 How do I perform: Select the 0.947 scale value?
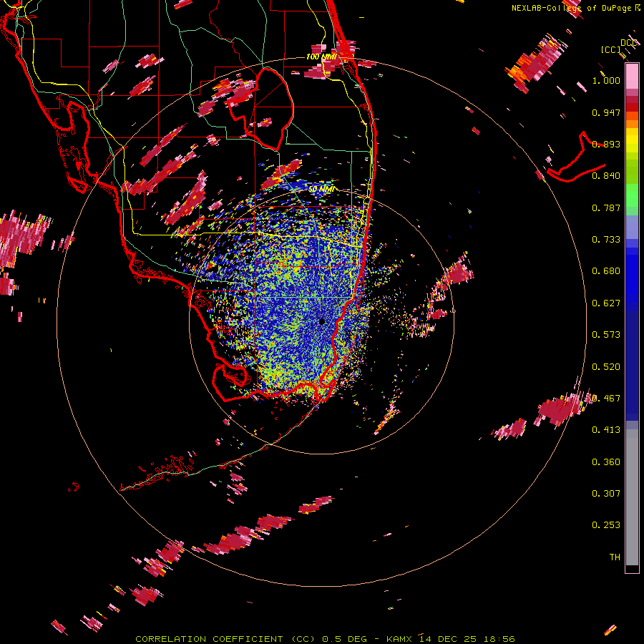(x=606, y=112)
